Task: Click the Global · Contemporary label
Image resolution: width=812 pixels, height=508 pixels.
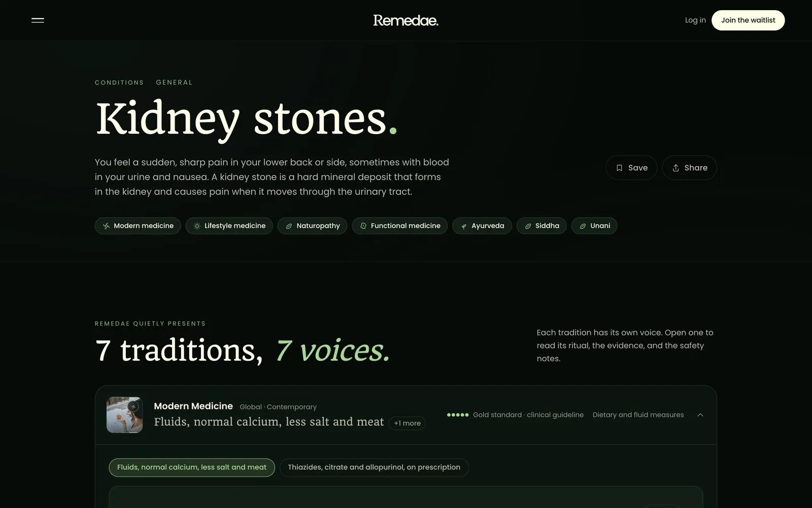Action: tap(278, 407)
